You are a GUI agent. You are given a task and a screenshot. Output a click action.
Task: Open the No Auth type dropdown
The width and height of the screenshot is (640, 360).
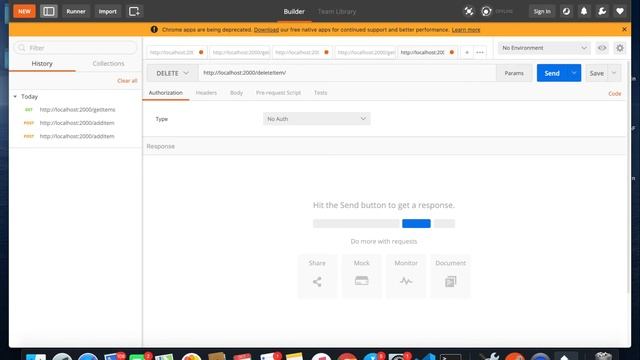pos(317,119)
